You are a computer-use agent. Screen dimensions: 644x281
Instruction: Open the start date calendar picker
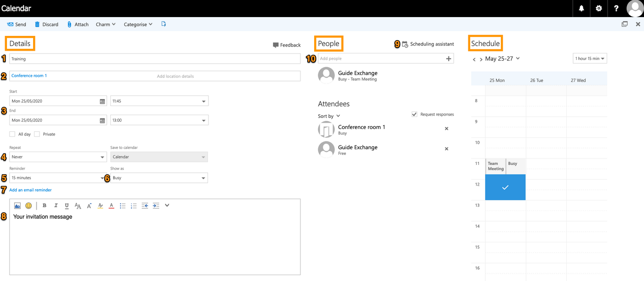102,101
